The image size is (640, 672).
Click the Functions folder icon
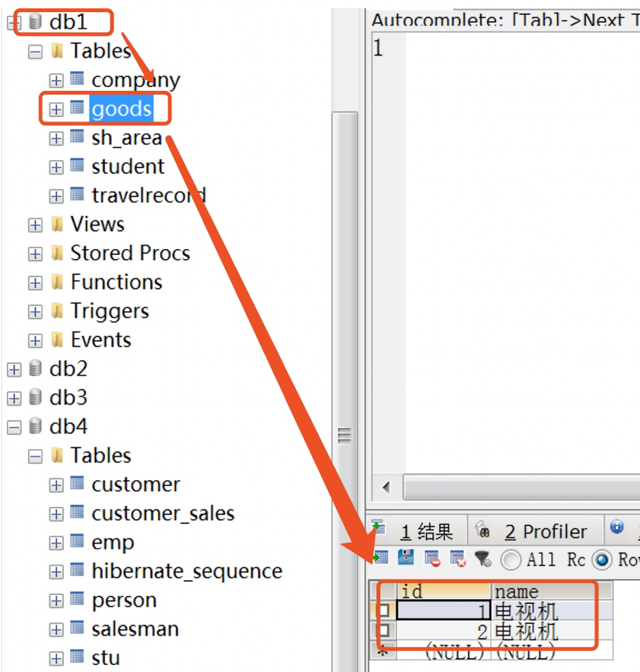[x=57, y=282]
